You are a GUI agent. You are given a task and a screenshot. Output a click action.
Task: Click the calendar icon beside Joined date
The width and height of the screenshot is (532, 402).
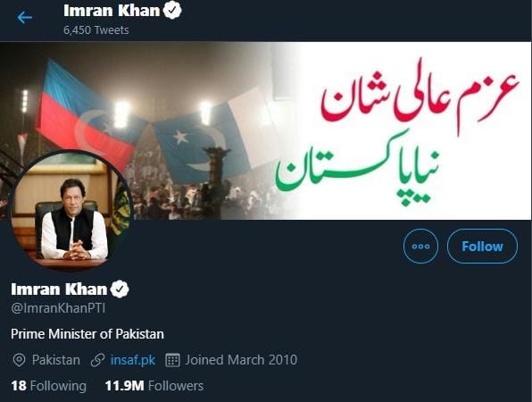tap(172, 360)
